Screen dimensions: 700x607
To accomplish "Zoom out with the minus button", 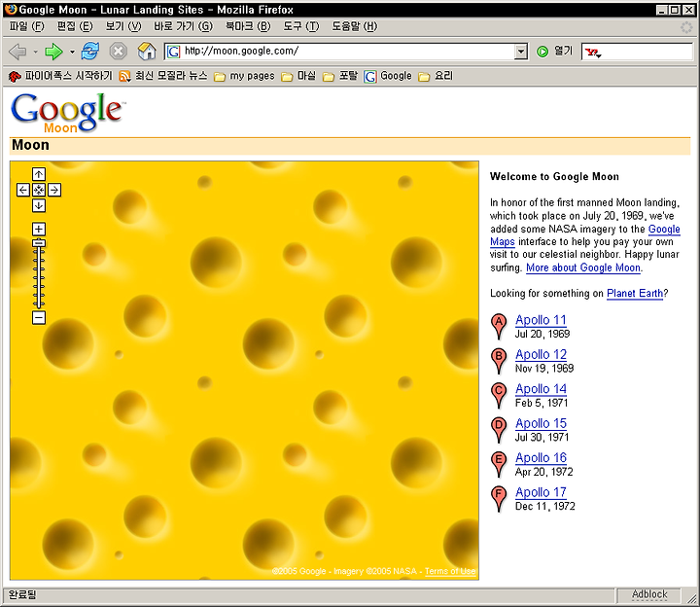I will [x=39, y=318].
